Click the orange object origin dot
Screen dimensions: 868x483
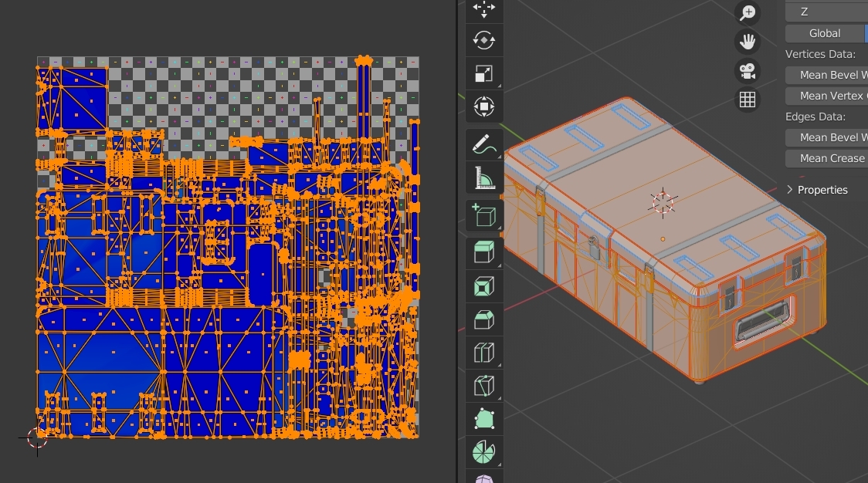[663, 239]
